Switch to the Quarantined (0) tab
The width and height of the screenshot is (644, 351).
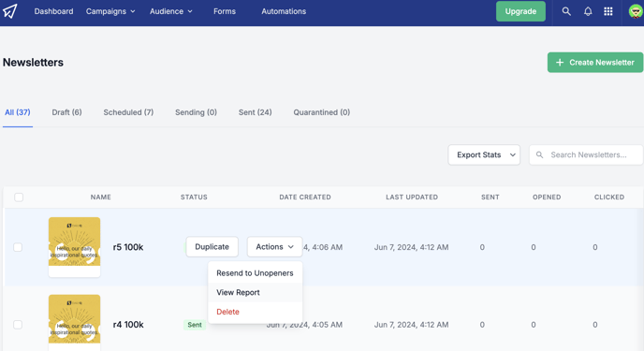(x=322, y=112)
